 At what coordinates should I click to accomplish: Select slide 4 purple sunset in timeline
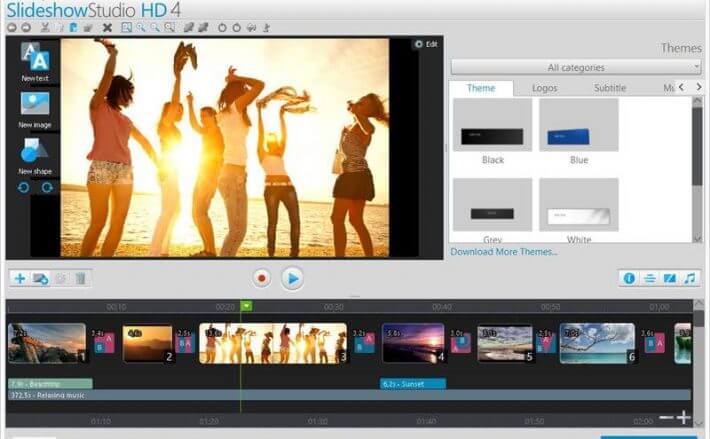point(413,344)
